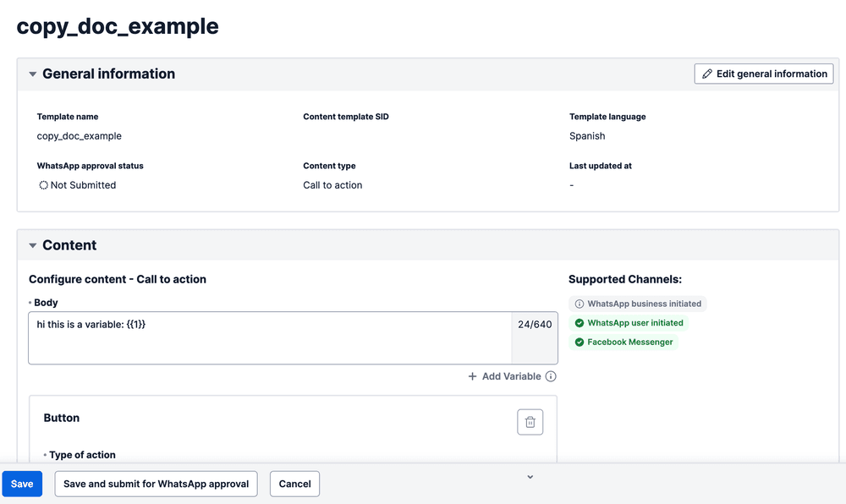
Task: Select the Spanish template language value
Action: click(x=587, y=136)
